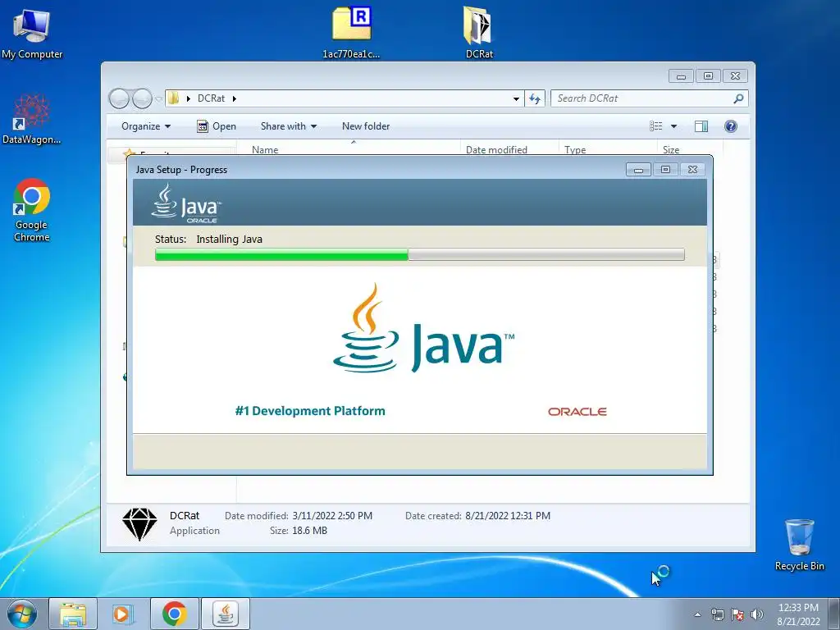Click the Java Setup progress bar

pos(419,254)
